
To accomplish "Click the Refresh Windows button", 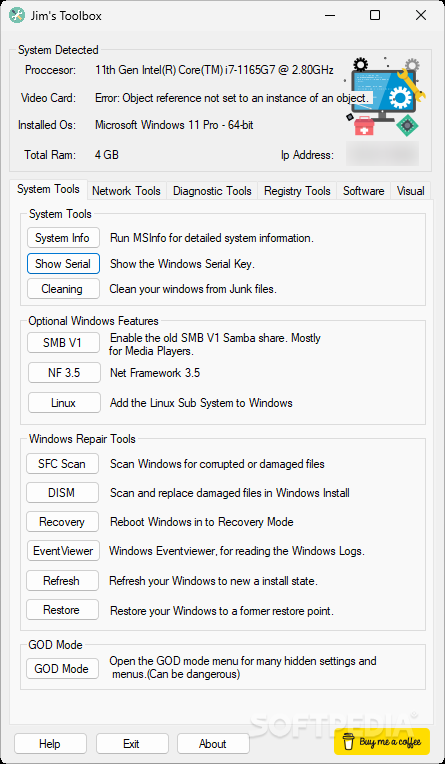I will pos(62,580).
